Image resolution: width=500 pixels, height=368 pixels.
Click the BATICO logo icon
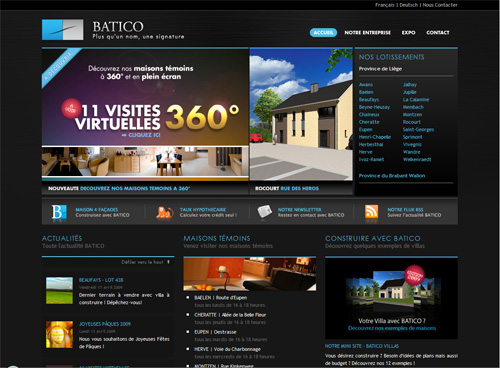pyautogui.click(x=62, y=29)
